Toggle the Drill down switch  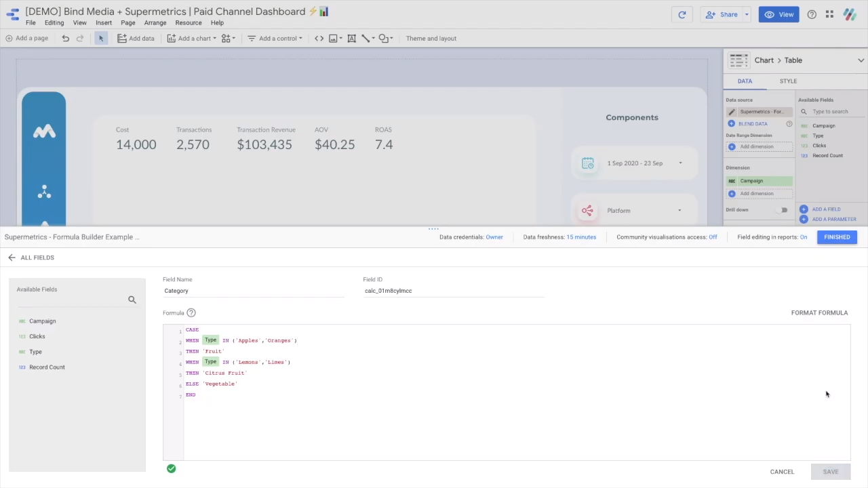[783, 210]
